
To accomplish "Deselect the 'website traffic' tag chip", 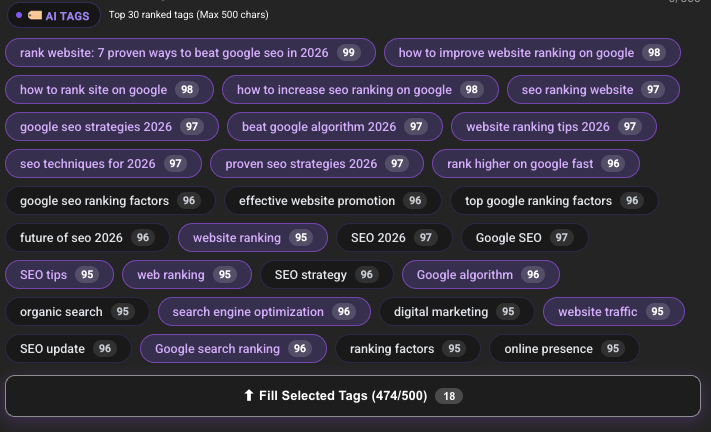I will pyautogui.click(x=614, y=311).
